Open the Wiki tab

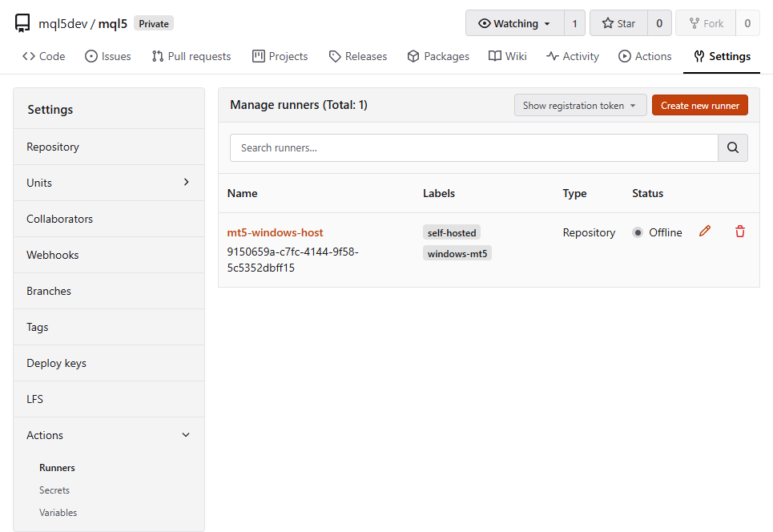pyautogui.click(x=507, y=56)
